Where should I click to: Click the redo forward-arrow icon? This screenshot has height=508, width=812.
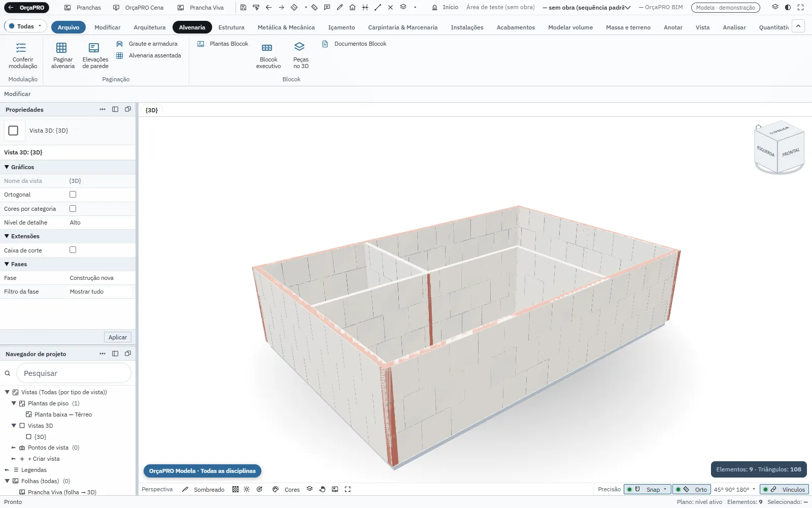pyautogui.click(x=281, y=8)
